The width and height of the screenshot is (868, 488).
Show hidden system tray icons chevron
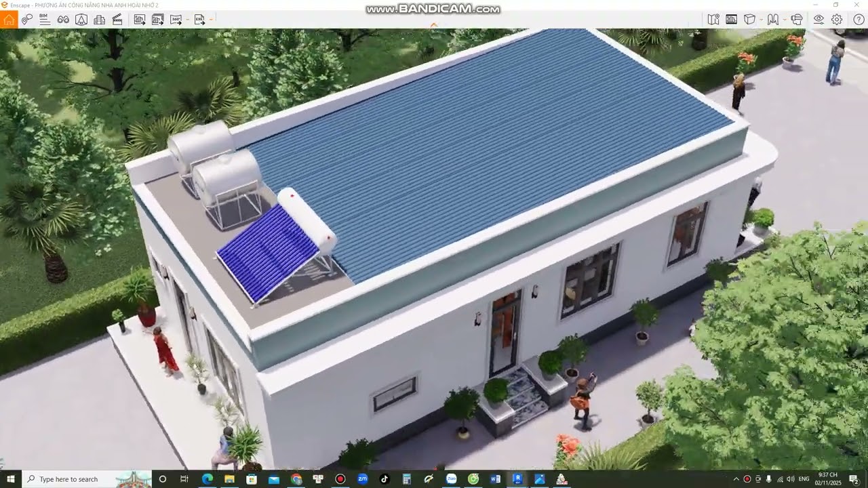(x=736, y=479)
